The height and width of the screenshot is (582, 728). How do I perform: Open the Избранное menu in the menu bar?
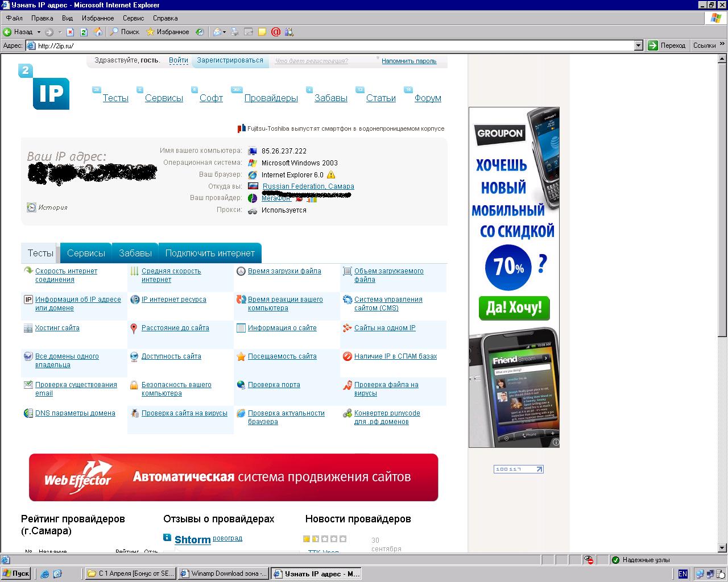click(x=98, y=18)
